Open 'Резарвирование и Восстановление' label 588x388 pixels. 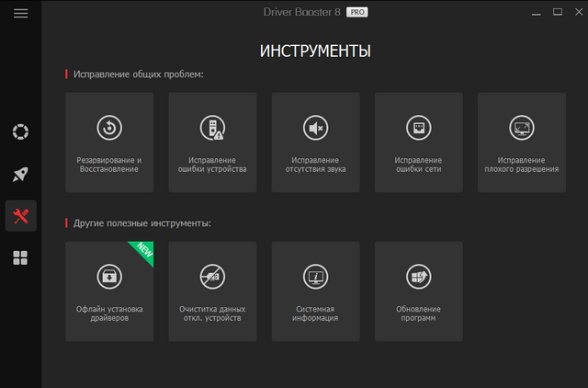pyautogui.click(x=109, y=165)
